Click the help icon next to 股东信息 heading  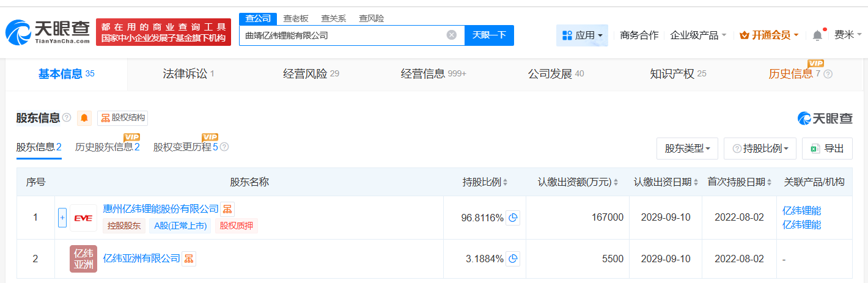tap(67, 117)
